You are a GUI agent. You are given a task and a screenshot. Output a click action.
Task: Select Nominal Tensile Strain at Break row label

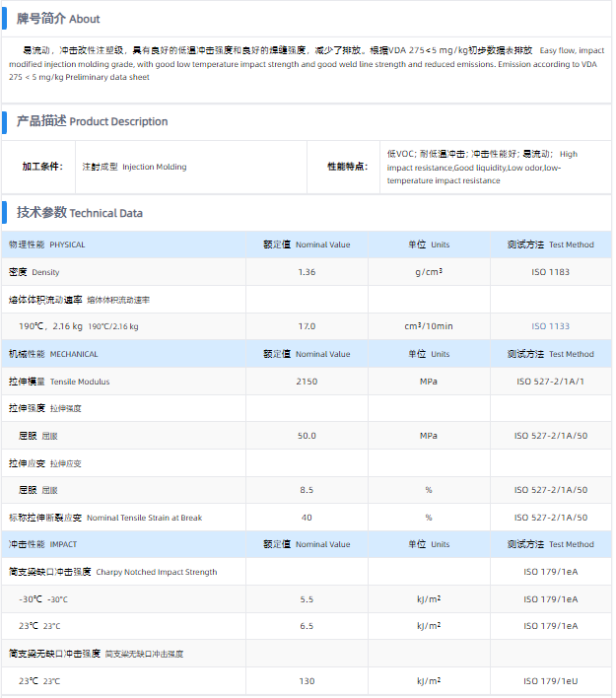click(105, 518)
